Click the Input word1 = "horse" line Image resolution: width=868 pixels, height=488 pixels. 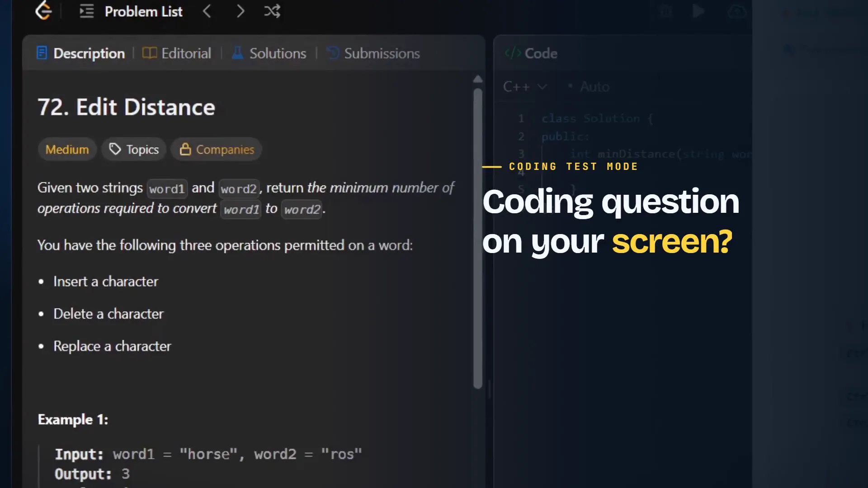click(208, 454)
